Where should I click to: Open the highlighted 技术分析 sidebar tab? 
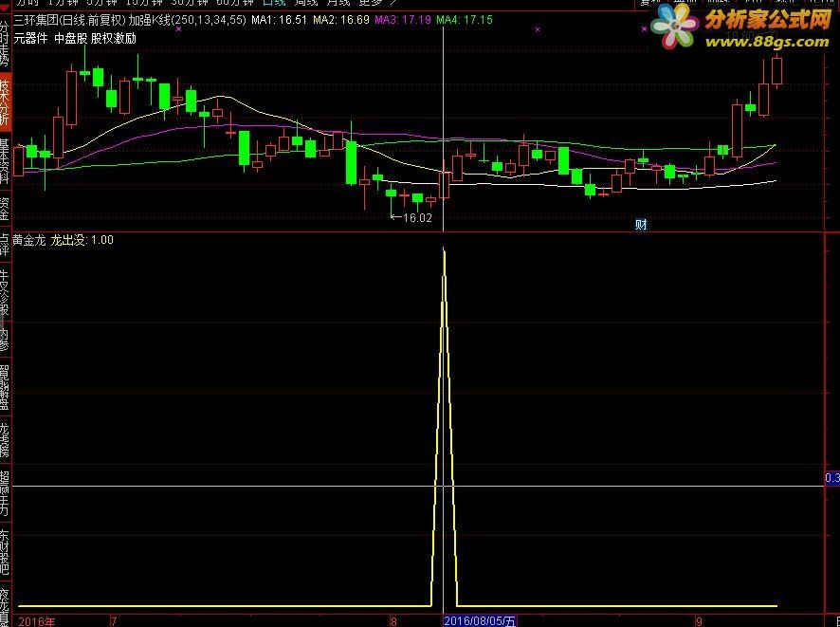(x=5, y=101)
